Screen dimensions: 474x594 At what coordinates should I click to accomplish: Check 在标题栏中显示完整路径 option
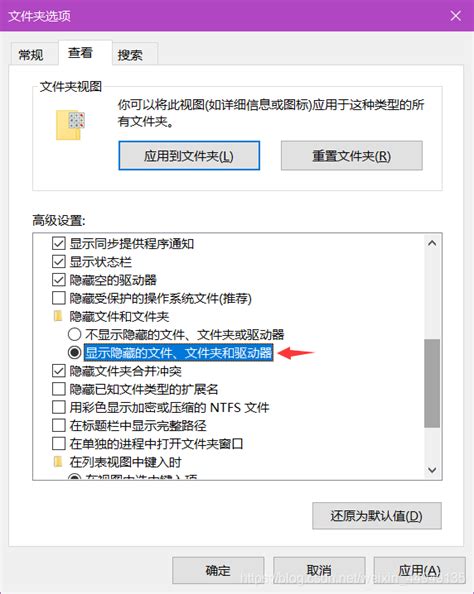59,425
